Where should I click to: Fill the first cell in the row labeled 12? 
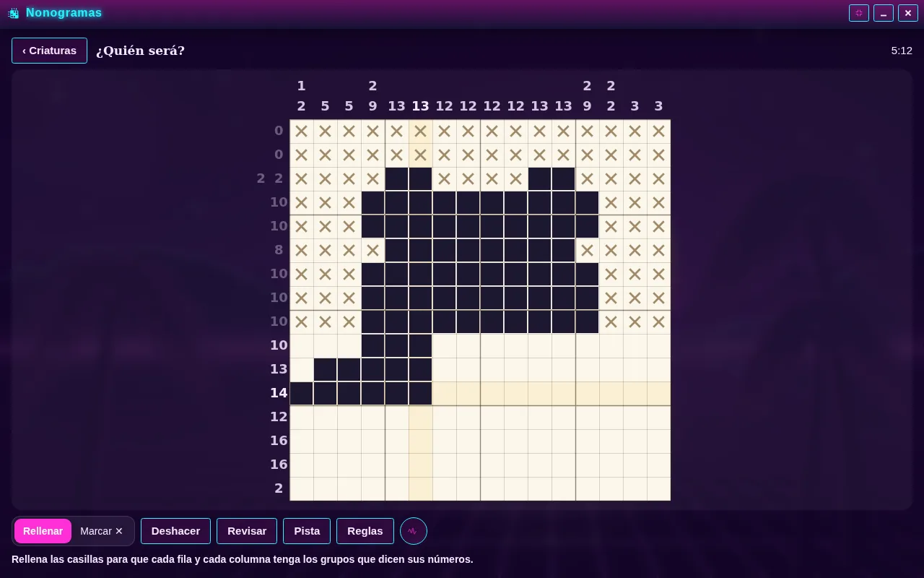[x=302, y=418]
